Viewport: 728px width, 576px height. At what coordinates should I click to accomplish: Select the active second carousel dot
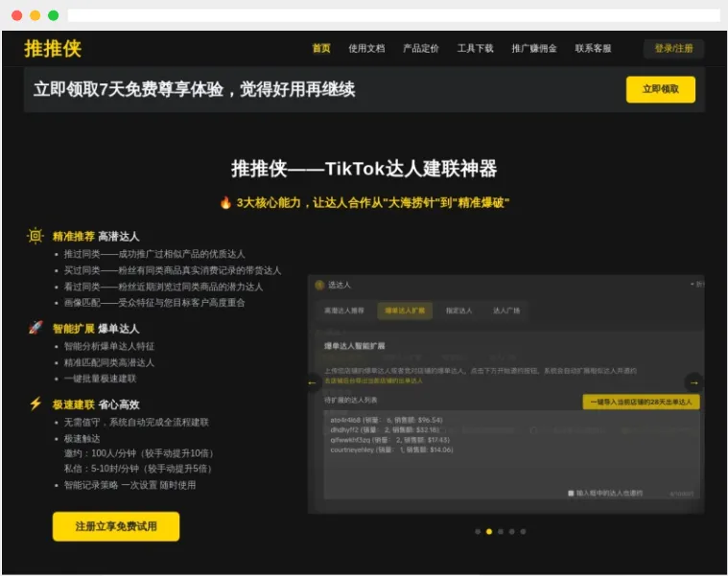point(489,532)
